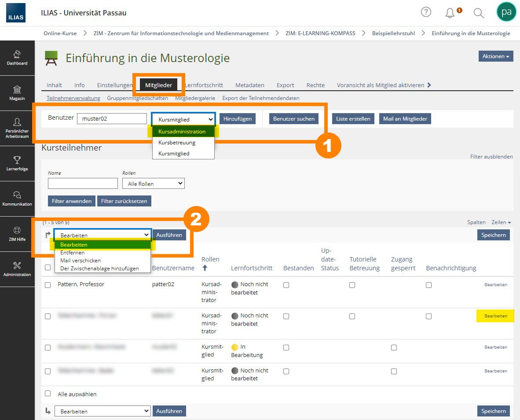Click the Spalten columns link
This screenshot has width=520, height=420.
(476, 222)
